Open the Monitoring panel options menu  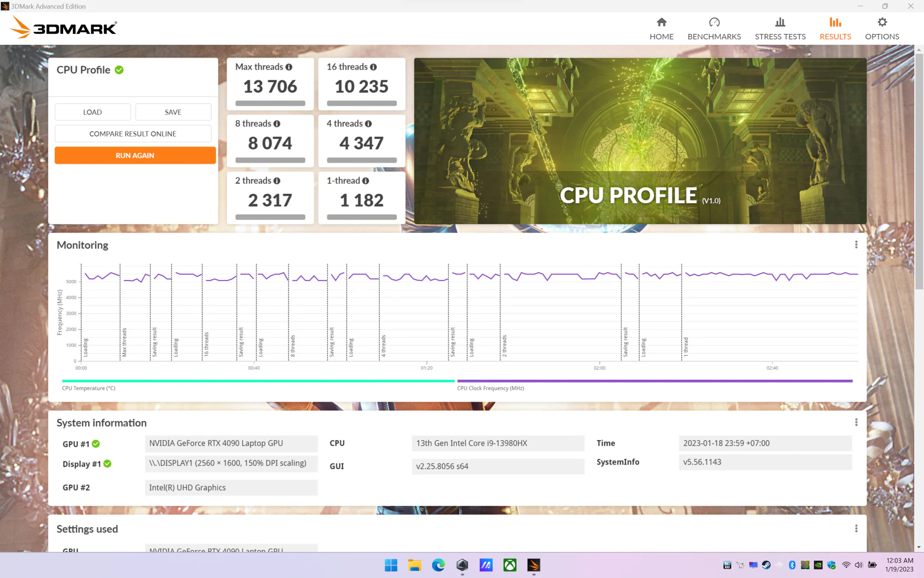click(856, 245)
